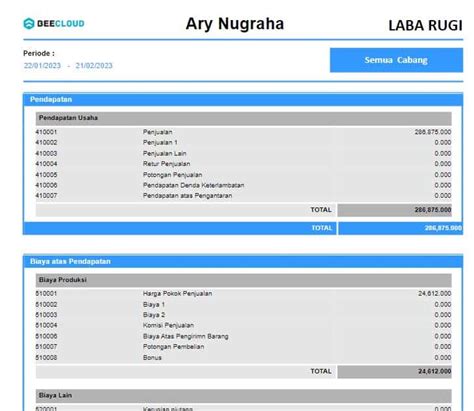The image size is (474, 411).
Task: Click the Pendapatan section header
Action: point(243,100)
